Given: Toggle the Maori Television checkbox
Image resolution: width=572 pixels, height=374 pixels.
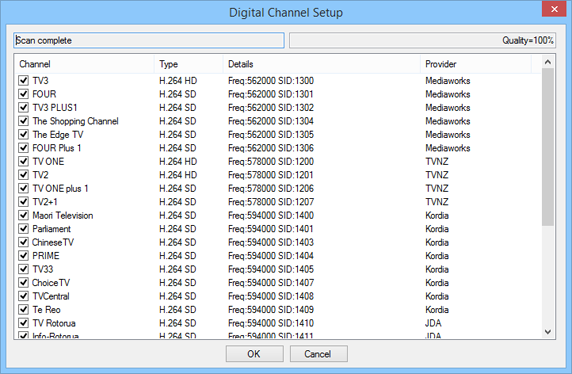Looking at the screenshot, I should [x=24, y=215].
